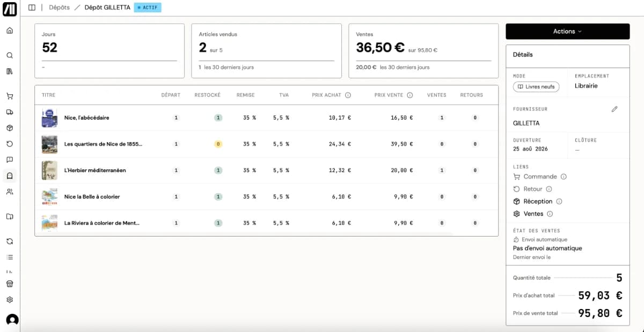Open the returns arrow icon in sidebar
The height and width of the screenshot is (332, 644).
point(10,144)
